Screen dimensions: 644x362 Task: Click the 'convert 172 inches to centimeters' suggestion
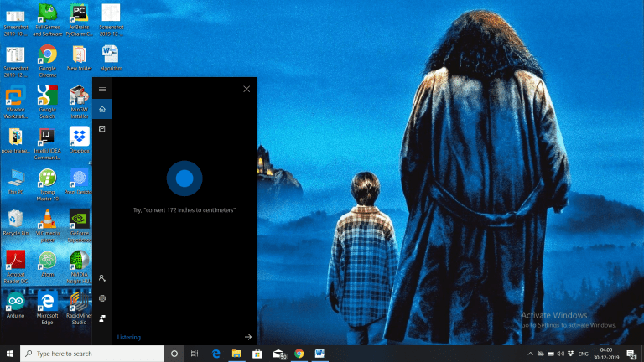tap(184, 210)
